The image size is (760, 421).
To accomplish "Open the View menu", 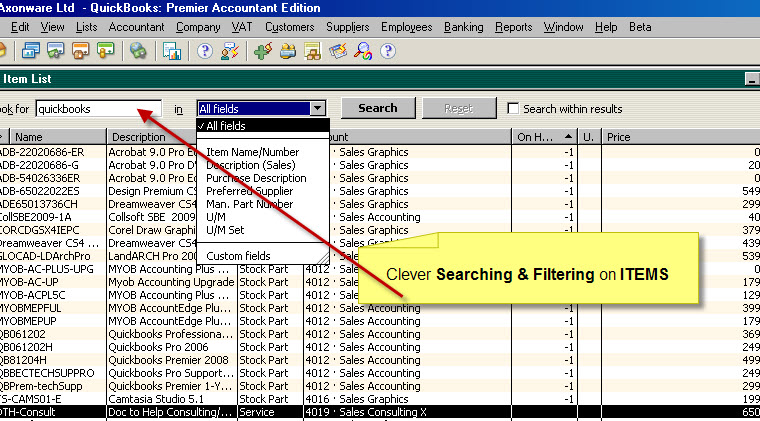I will tap(52, 27).
